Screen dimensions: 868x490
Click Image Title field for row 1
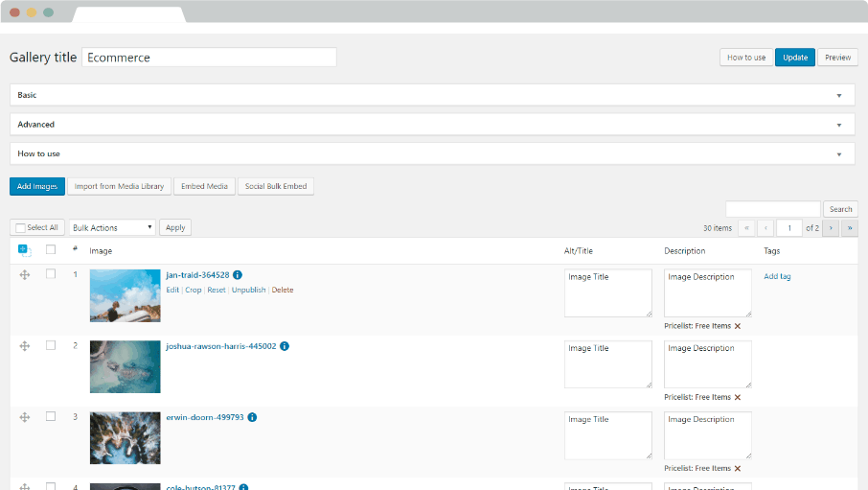point(608,293)
